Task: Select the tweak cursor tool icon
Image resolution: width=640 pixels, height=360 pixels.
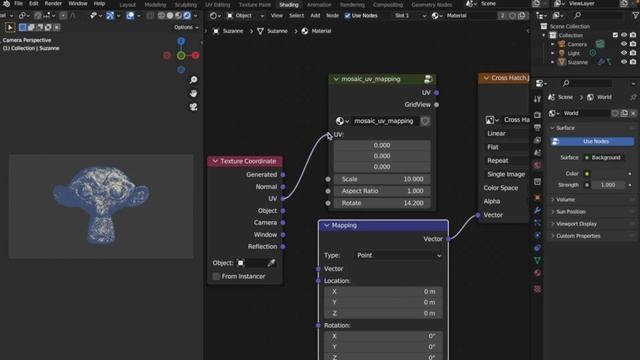Action: pyautogui.click(x=10, y=27)
